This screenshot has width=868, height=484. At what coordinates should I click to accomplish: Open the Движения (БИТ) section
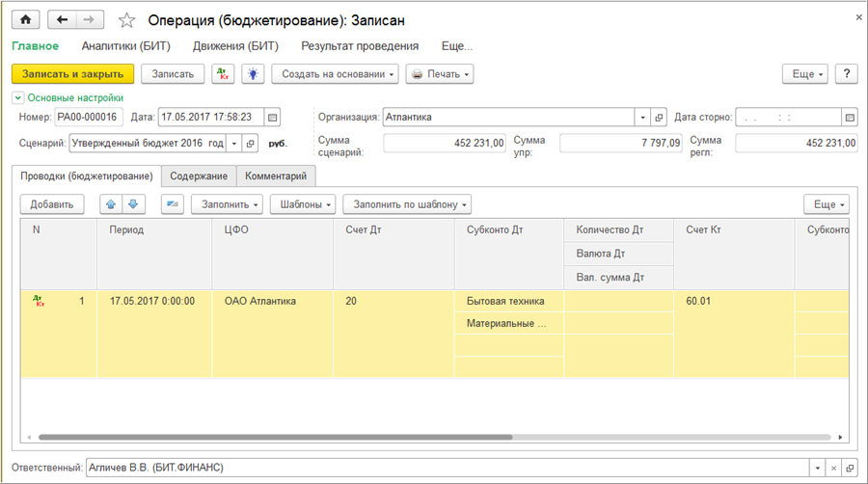coord(235,45)
